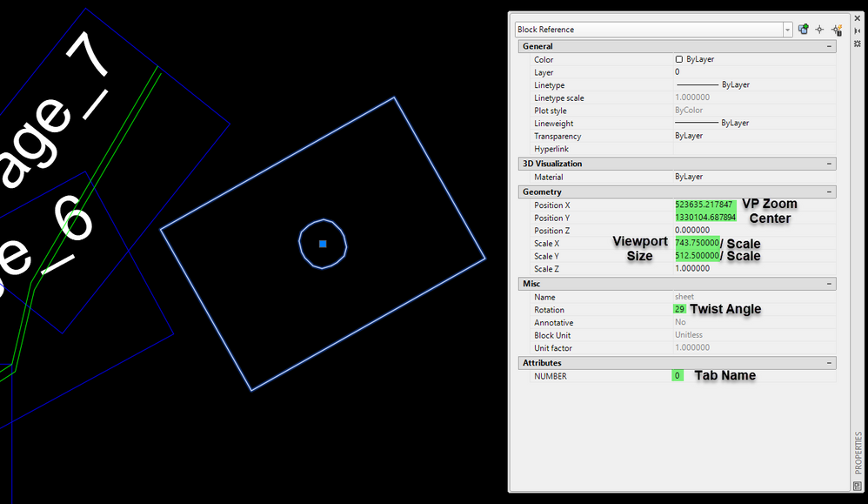Edit the Position X value field
This screenshot has height=504, width=868.
[755, 205]
